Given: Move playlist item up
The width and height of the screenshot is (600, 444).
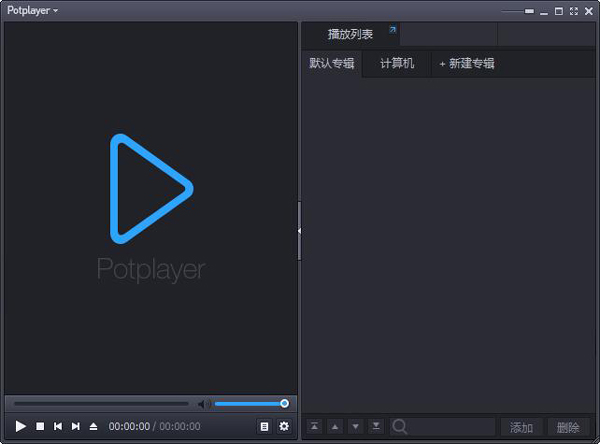Looking at the screenshot, I should click(x=335, y=426).
